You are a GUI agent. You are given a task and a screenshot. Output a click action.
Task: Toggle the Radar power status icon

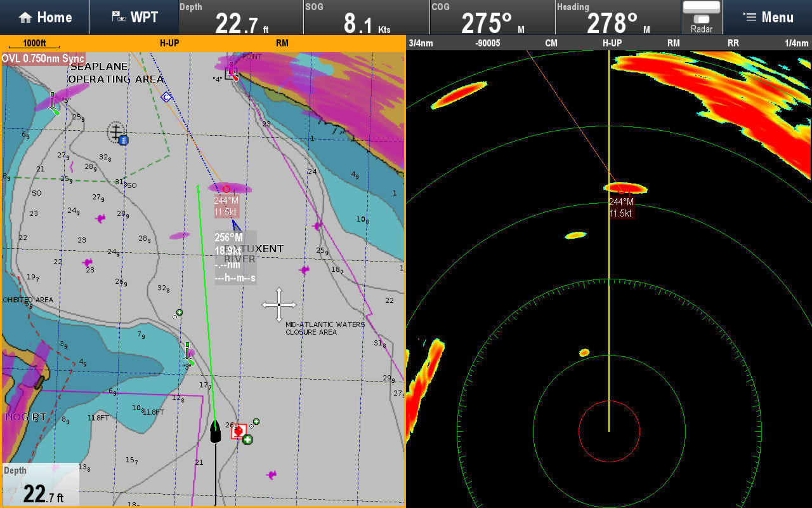pyautogui.click(x=702, y=17)
